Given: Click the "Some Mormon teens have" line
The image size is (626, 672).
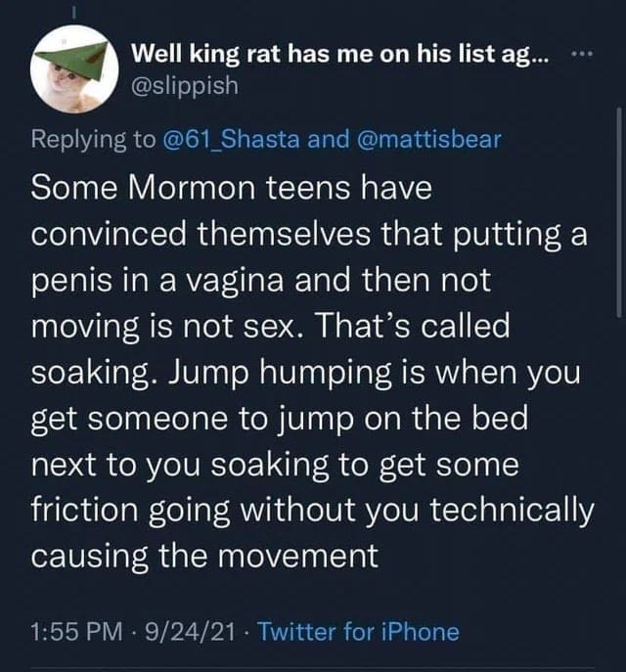Looking at the screenshot, I should point(232,188).
